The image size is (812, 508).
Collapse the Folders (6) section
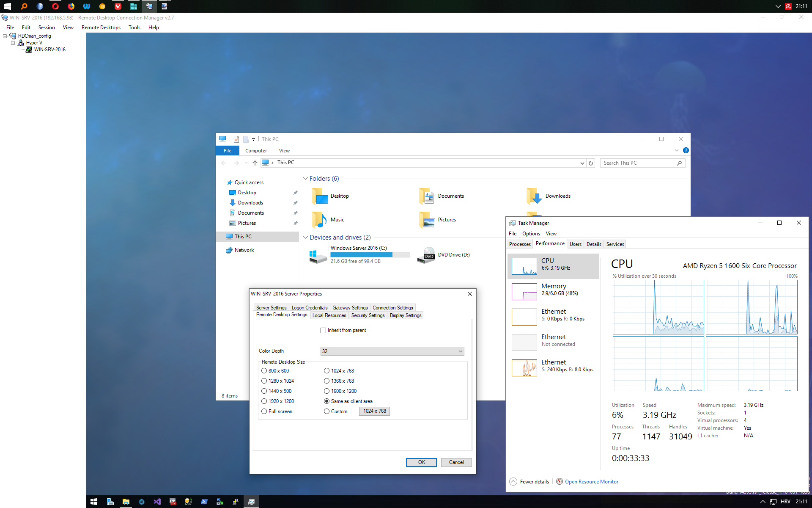pos(305,179)
